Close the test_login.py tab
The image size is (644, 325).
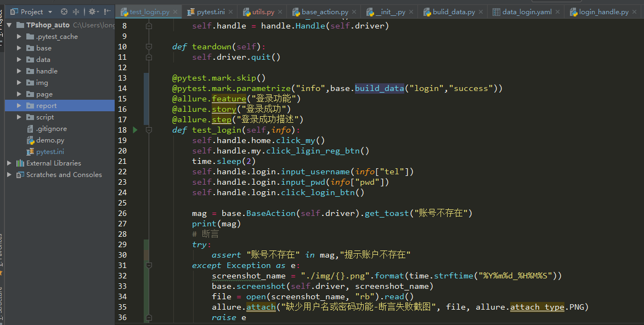click(176, 12)
